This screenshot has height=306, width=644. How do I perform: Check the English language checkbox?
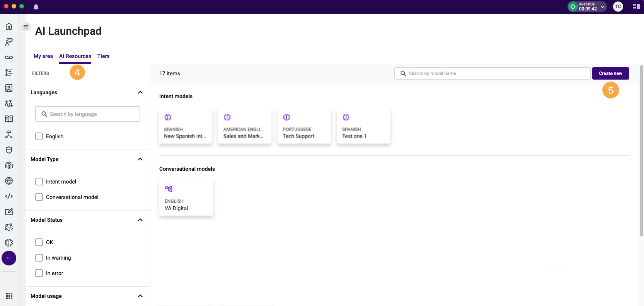39,136
